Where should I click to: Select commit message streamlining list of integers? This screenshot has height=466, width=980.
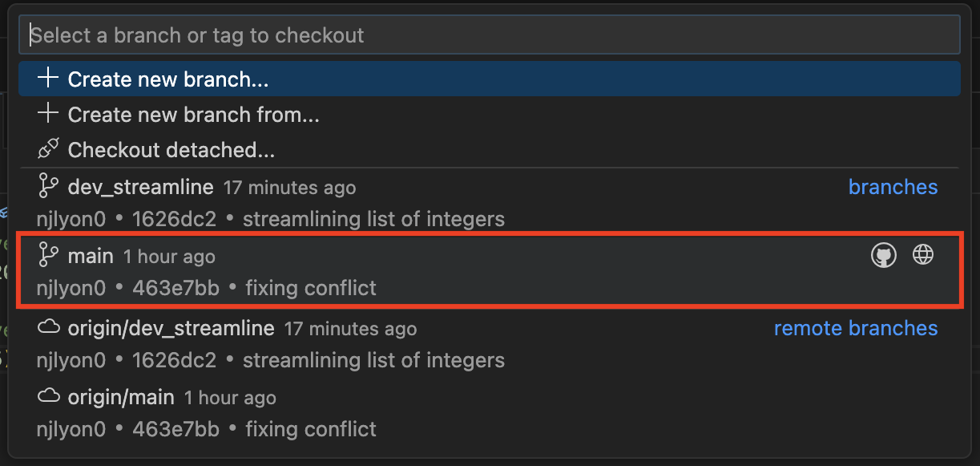pos(374,217)
